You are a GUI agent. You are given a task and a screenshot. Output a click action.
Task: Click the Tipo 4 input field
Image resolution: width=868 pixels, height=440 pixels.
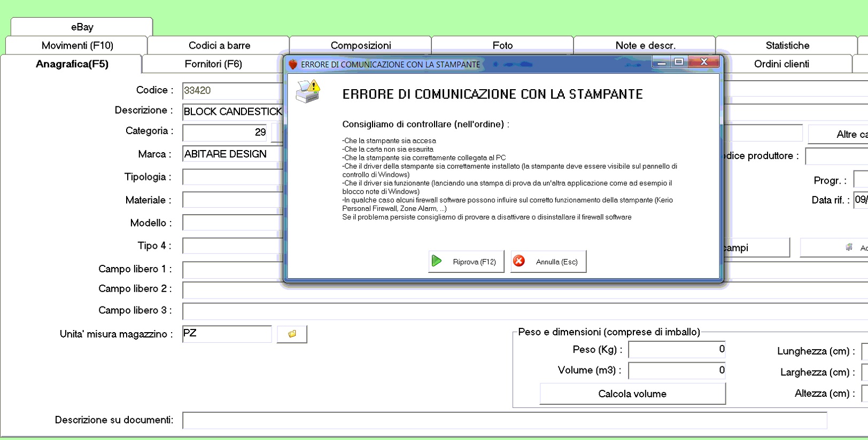coord(233,246)
